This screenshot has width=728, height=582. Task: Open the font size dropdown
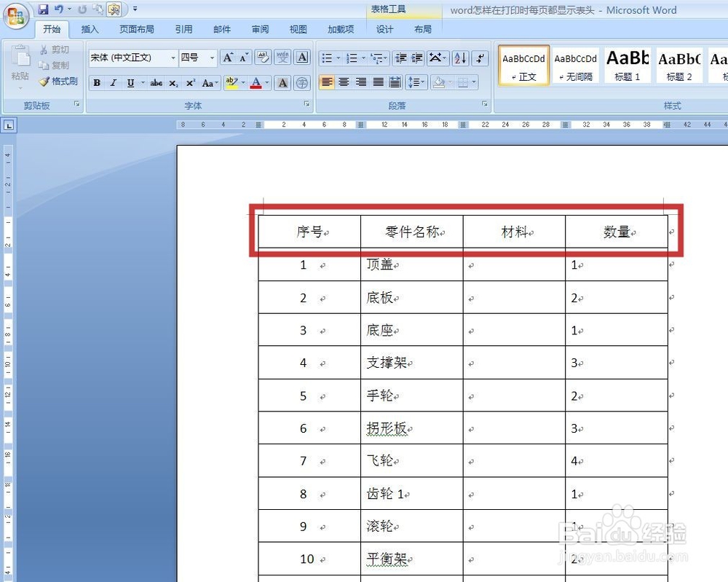point(211,58)
